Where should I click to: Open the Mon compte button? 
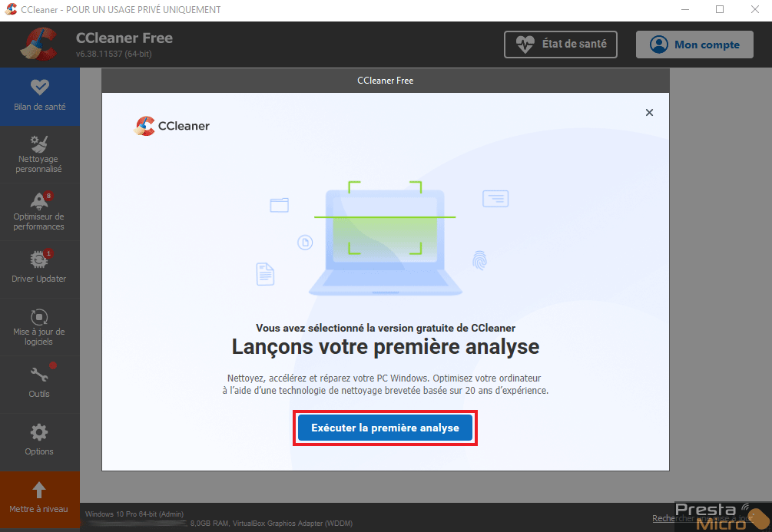click(x=694, y=45)
